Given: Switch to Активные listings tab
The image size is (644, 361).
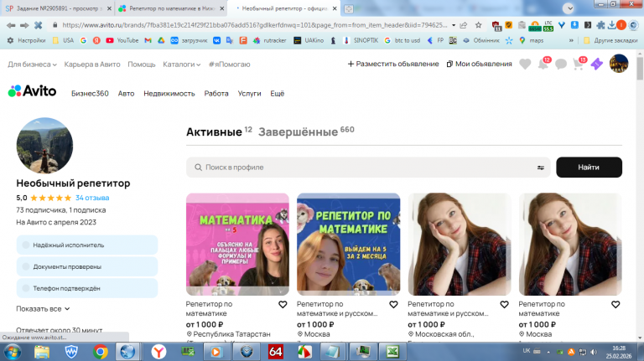Looking at the screenshot, I should pyautogui.click(x=214, y=132).
